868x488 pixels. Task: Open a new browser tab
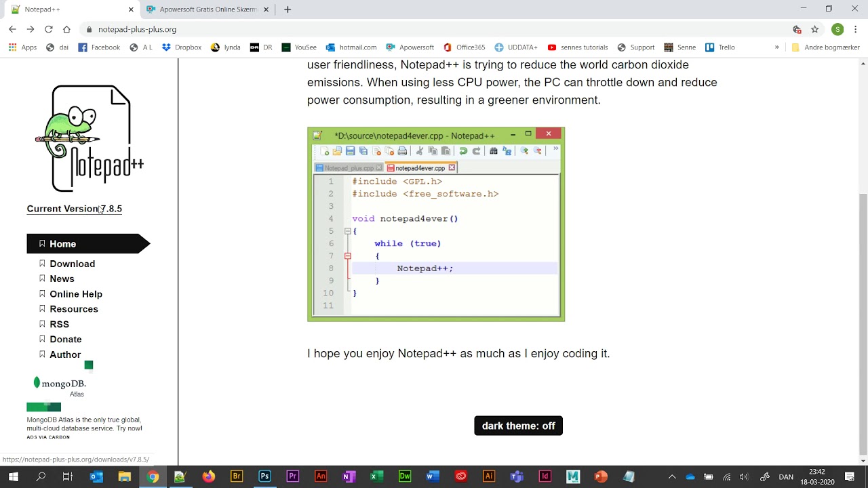(x=288, y=9)
